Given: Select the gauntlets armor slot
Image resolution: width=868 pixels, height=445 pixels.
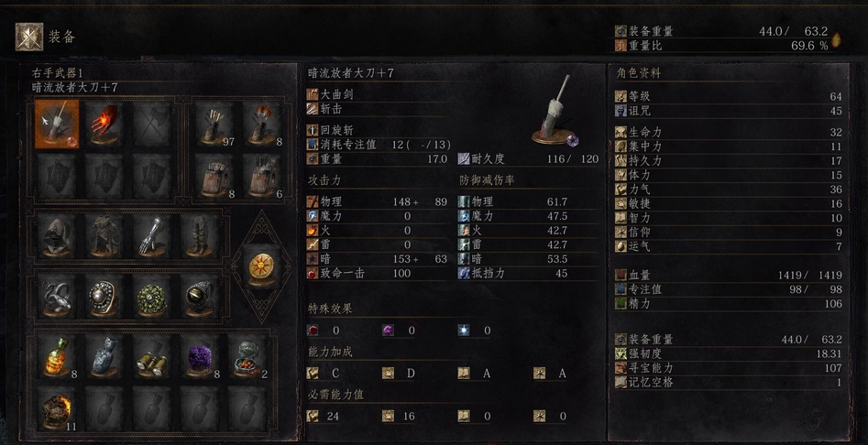Looking at the screenshot, I should click(x=151, y=235).
